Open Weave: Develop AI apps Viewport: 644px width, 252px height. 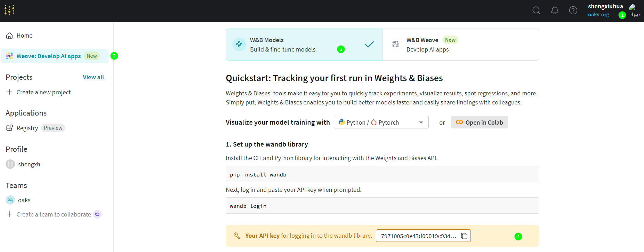tap(49, 56)
